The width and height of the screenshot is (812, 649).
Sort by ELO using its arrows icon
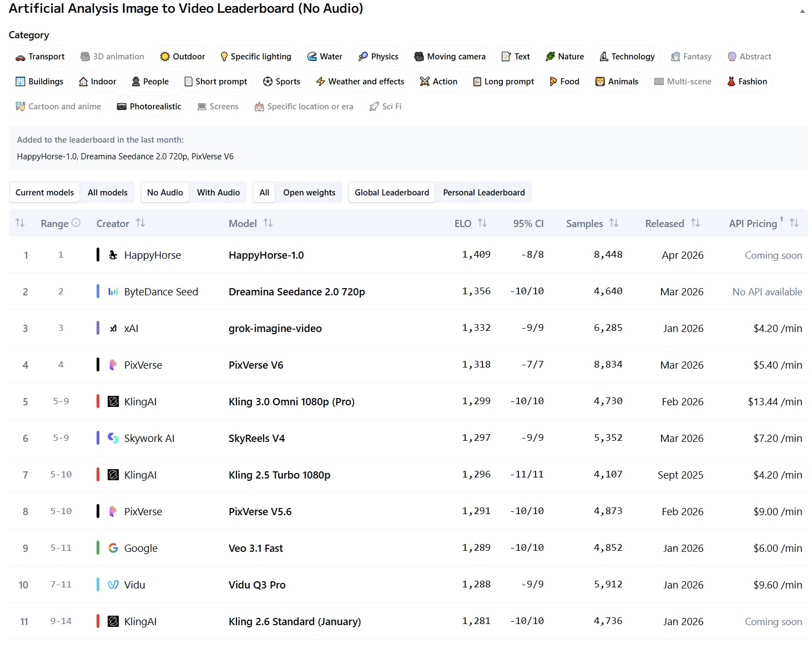pyautogui.click(x=482, y=223)
